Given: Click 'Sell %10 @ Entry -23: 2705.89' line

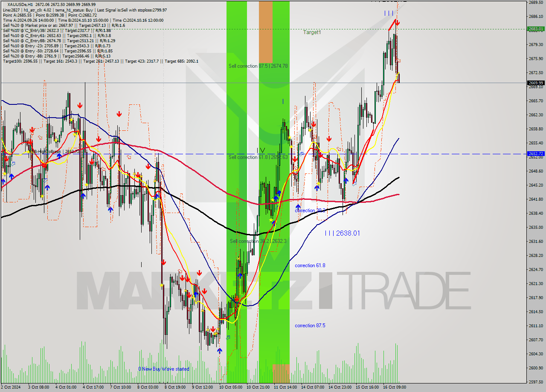Looking at the screenshot, I should tap(57, 46).
